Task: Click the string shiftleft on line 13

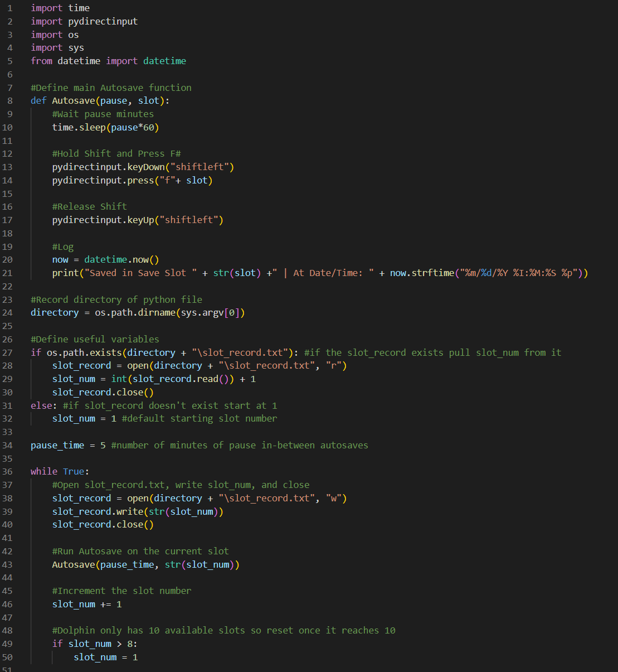Action: pos(200,167)
